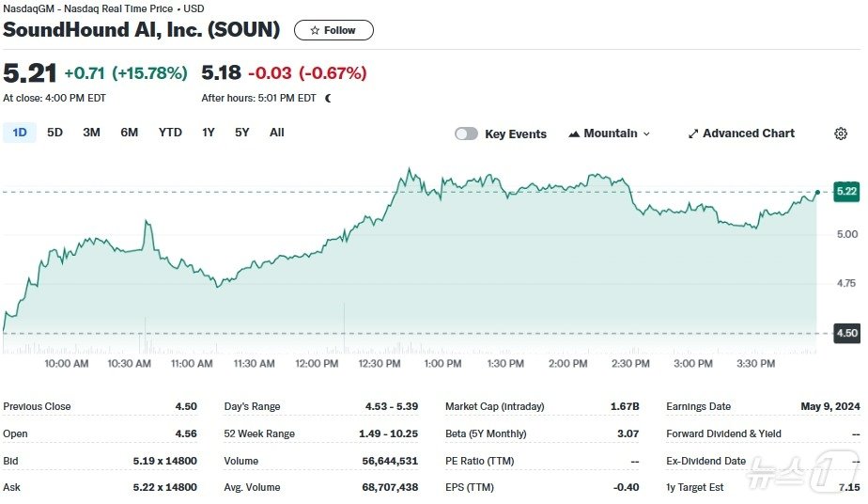
Task: Click the 4.50 previous close marker
Action: point(846,333)
